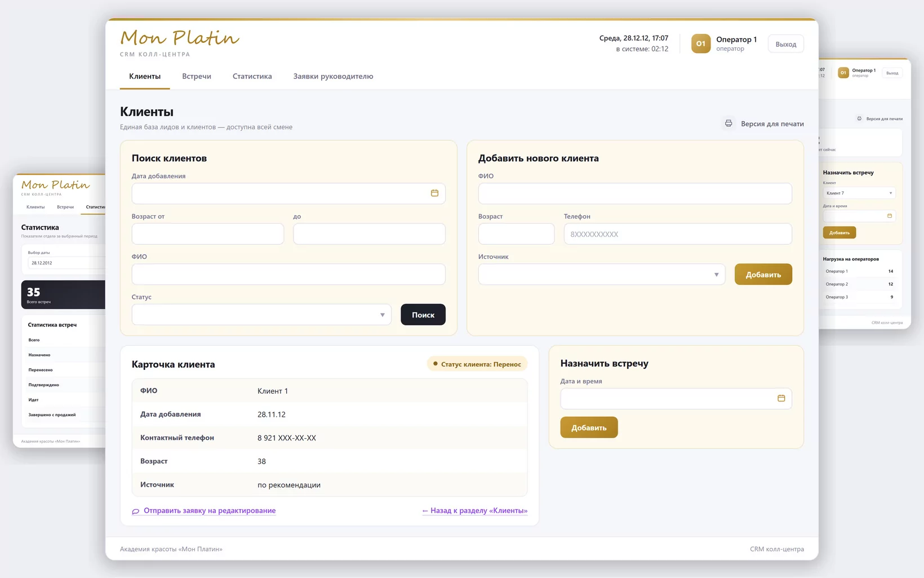
Task: Click the calendar icon in Дата добавления field
Action: (434, 193)
